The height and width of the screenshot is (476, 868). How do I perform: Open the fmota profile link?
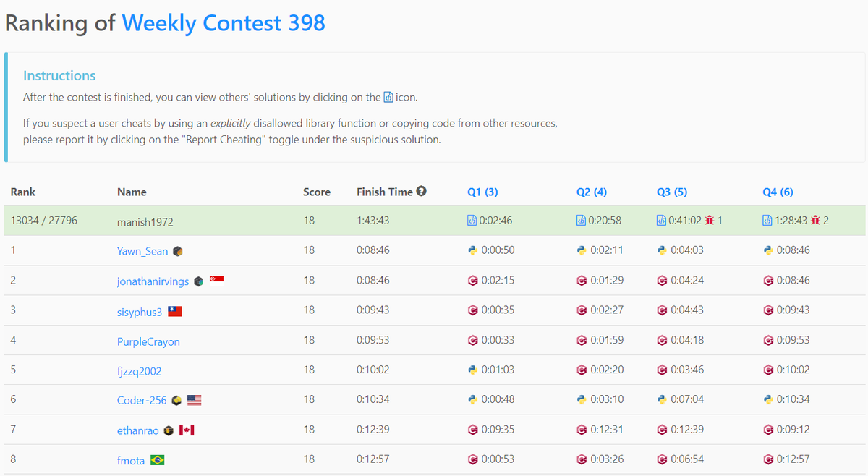point(131,461)
